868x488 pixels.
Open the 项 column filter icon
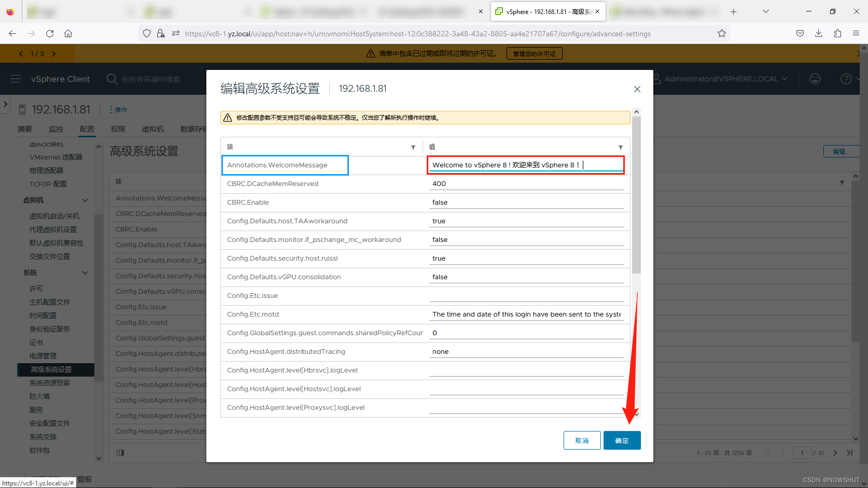(413, 147)
